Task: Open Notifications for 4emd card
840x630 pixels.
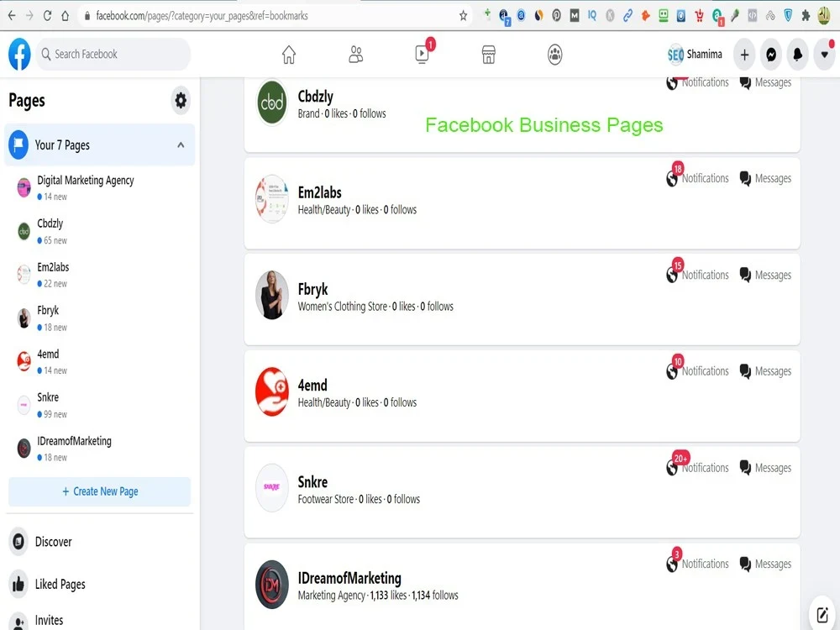Action: 697,370
